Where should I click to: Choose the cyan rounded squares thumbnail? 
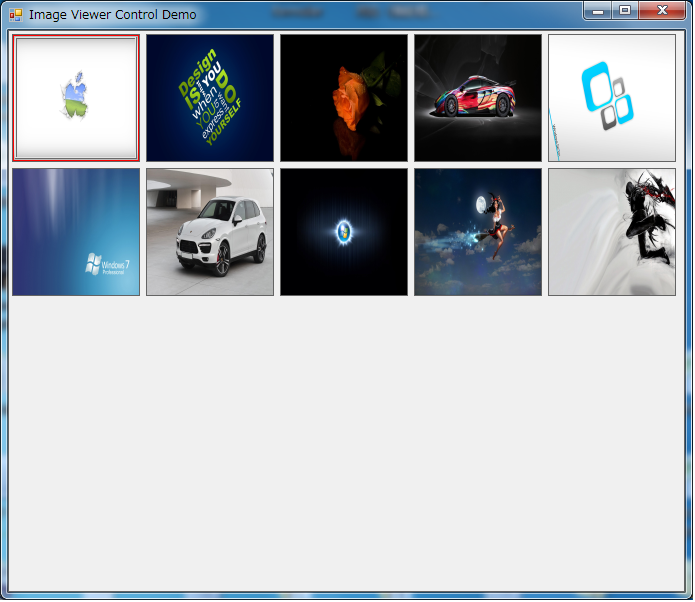pyautogui.click(x=612, y=98)
